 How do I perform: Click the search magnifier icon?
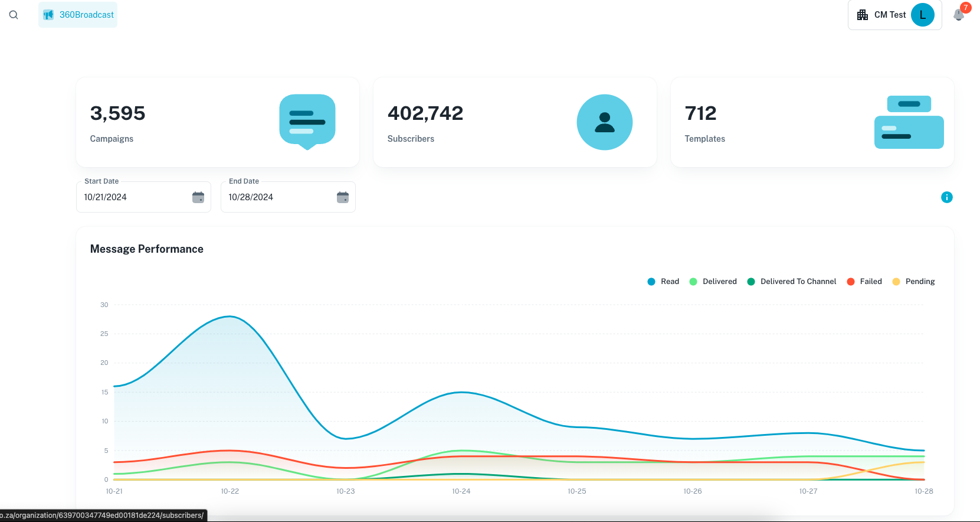pos(14,15)
